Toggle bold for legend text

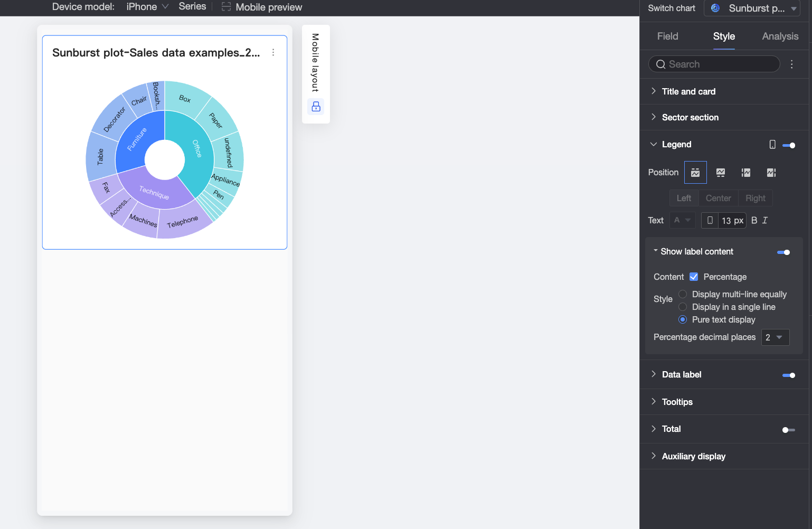[754, 220]
